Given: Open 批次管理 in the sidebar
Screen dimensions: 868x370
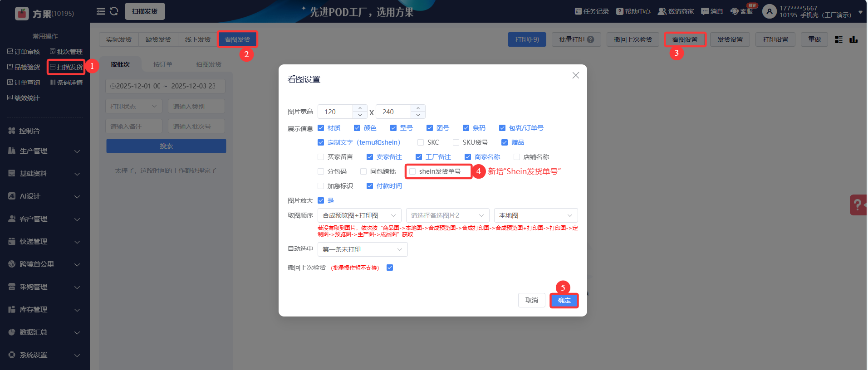Looking at the screenshot, I should point(66,52).
